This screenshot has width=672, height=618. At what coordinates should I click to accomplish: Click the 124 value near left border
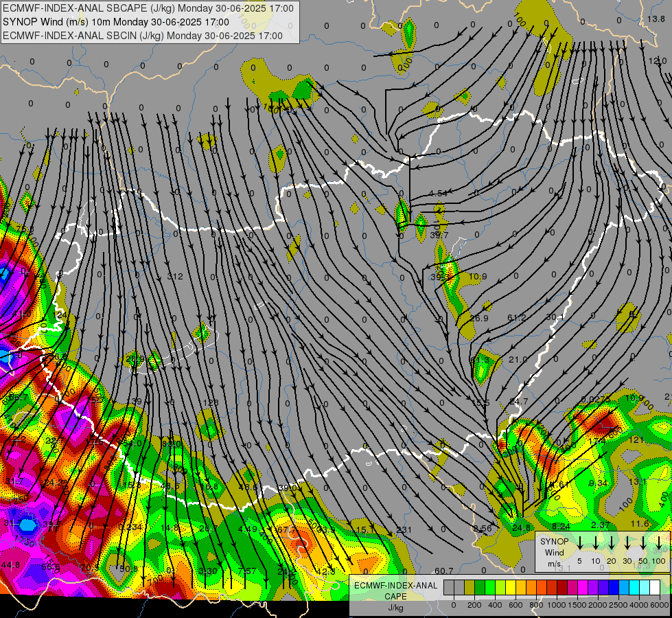pyautogui.click(x=59, y=314)
